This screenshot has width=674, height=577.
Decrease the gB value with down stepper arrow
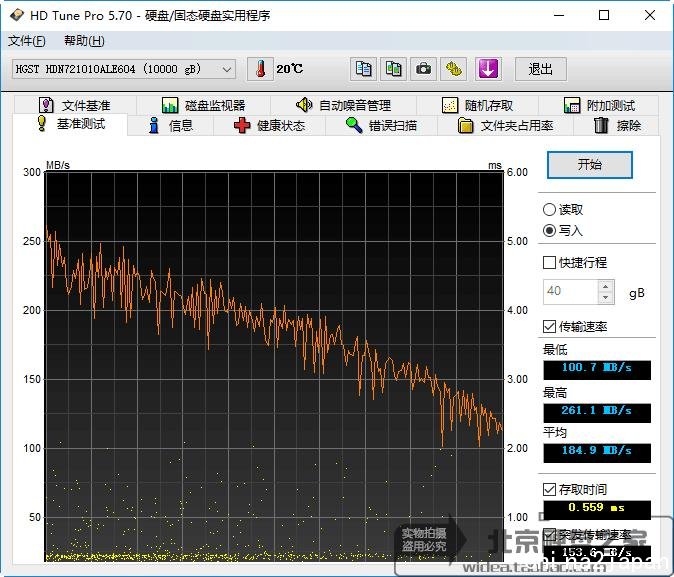pos(606,298)
